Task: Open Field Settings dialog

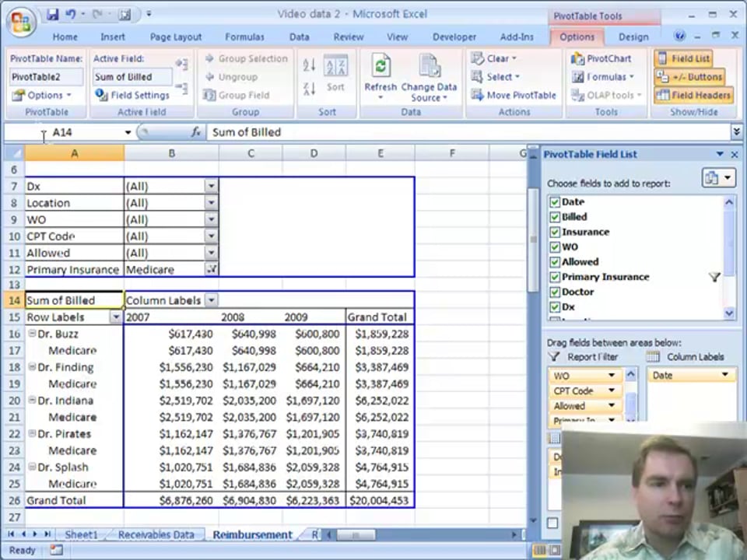Action: tap(132, 95)
